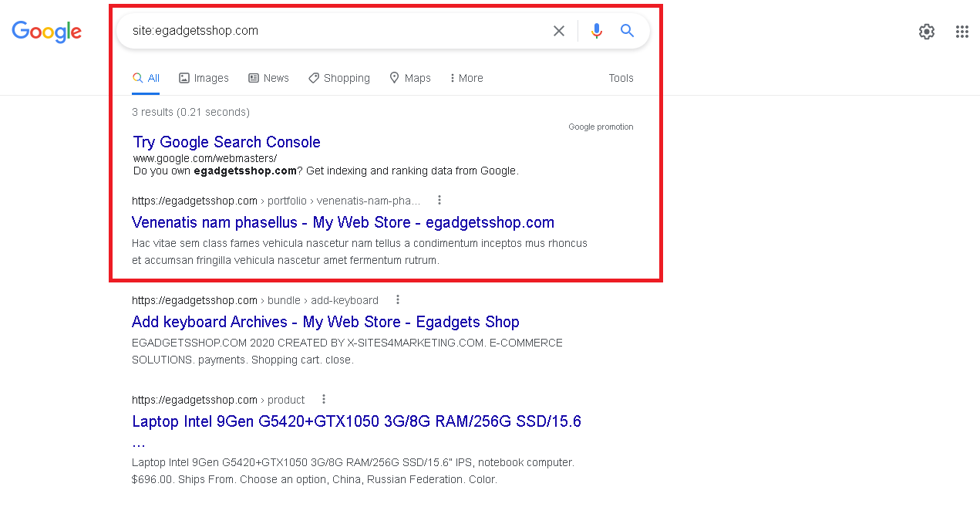Clear the search query with X icon
Screen dimensions: 980x524
point(559,31)
